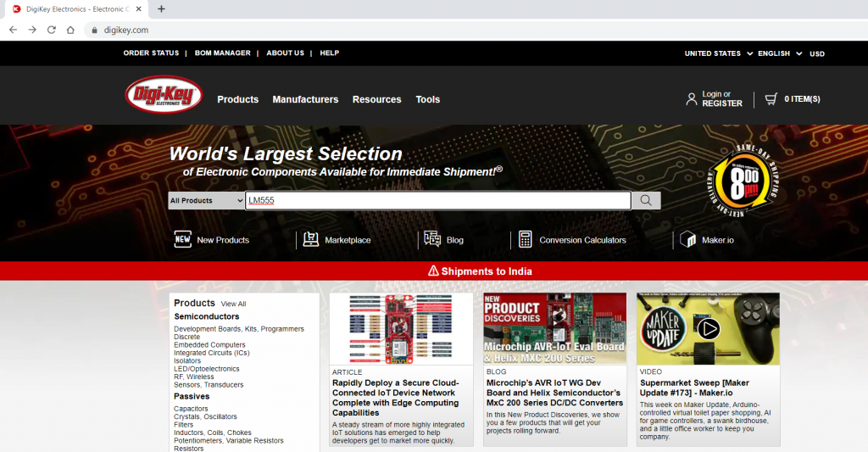Open Potentiometers, Variable Resistors category
The height and width of the screenshot is (452, 868).
(x=229, y=441)
